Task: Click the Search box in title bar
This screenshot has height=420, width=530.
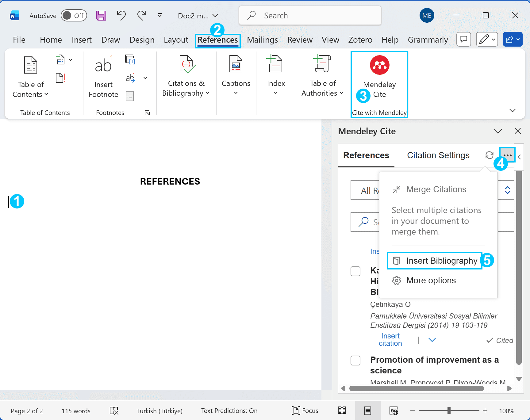Action: coord(310,15)
